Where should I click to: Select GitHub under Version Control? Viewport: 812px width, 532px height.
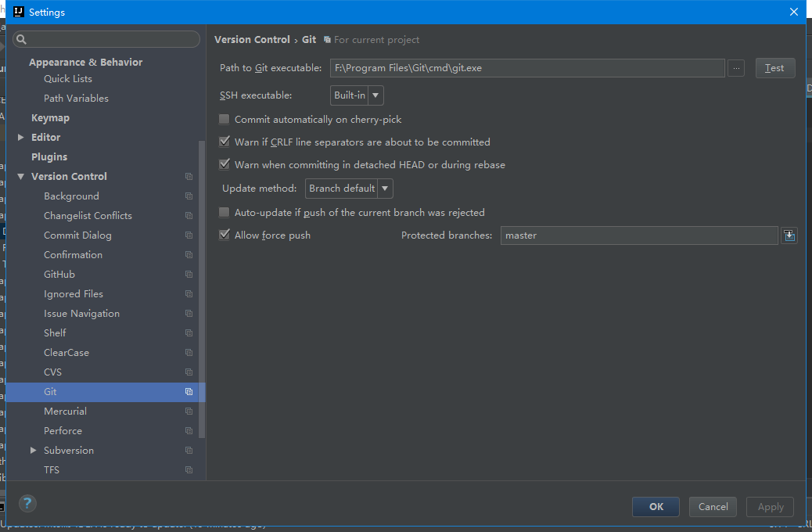pos(59,275)
